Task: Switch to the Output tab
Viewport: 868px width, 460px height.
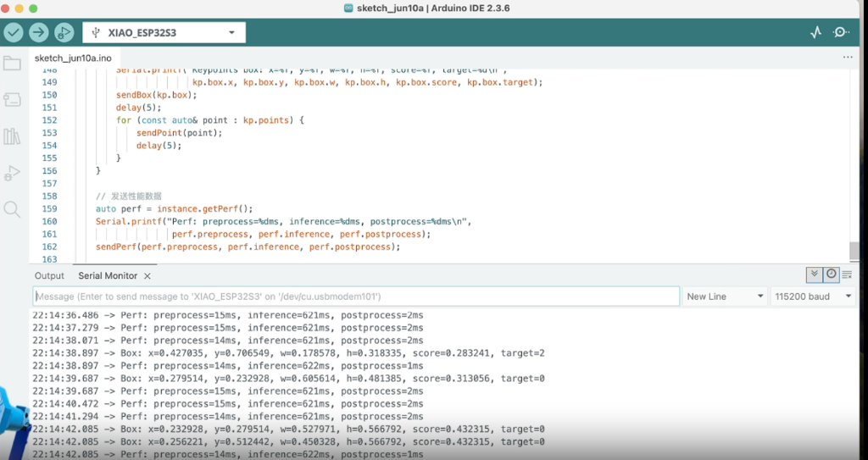Action: coord(49,275)
